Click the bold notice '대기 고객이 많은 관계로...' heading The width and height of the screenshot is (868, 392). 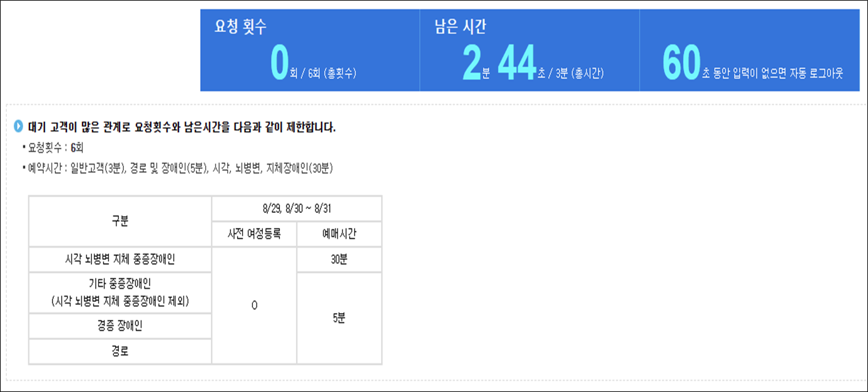pyautogui.click(x=182, y=128)
